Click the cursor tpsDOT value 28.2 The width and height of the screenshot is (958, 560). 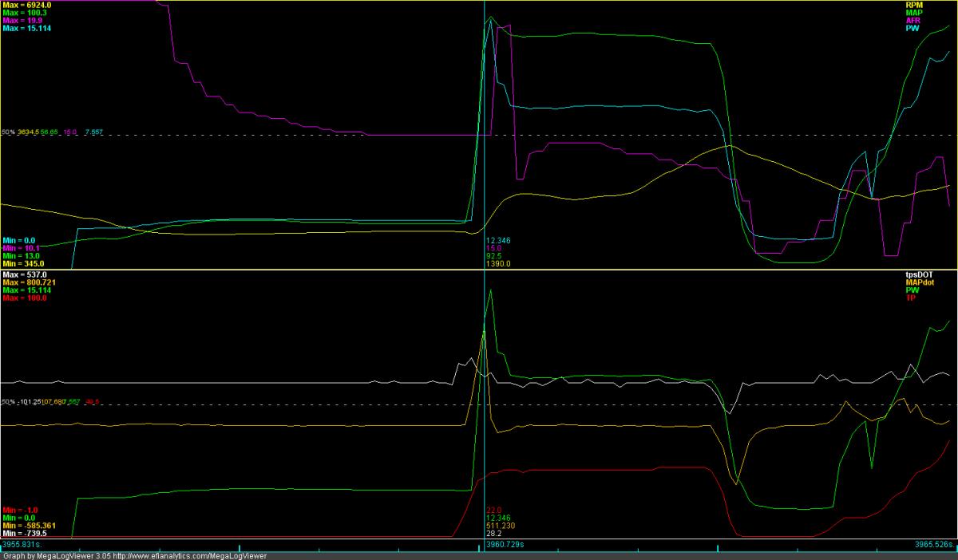494,533
